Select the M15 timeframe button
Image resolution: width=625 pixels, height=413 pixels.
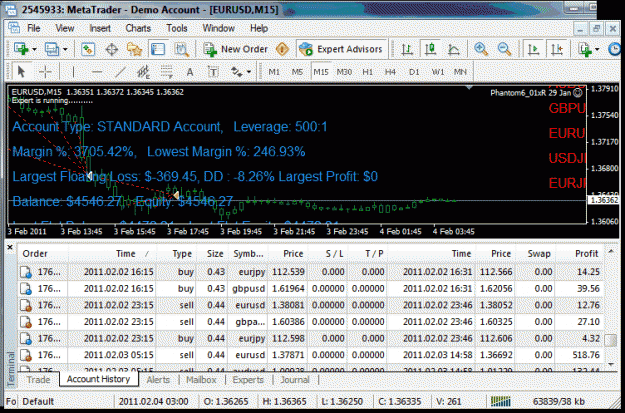click(321, 72)
